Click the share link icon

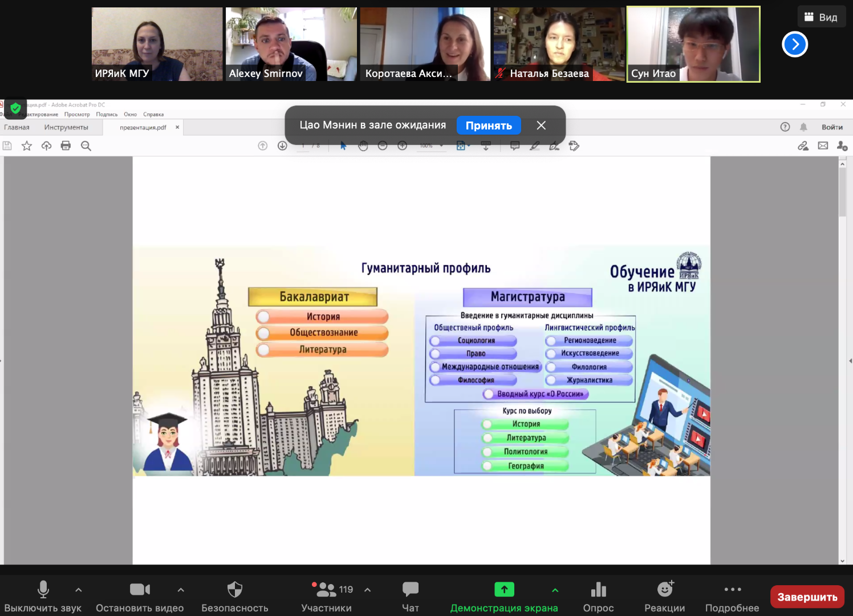803,146
